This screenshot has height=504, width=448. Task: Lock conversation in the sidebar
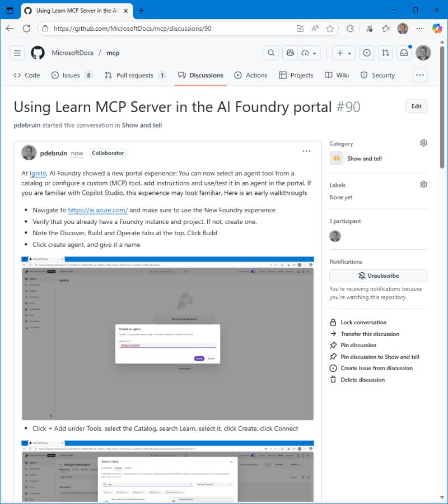pyautogui.click(x=363, y=323)
